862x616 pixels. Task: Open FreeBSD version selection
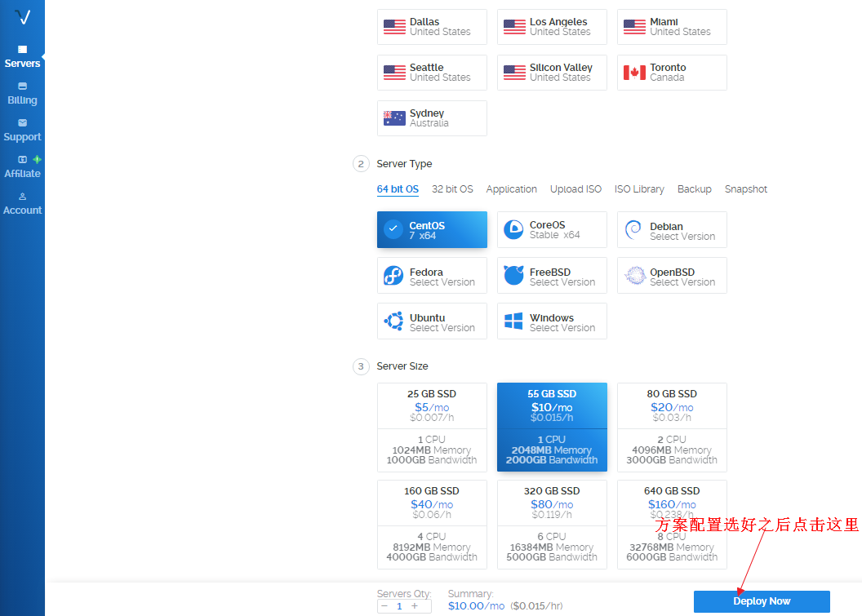click(x=552, y=275)
